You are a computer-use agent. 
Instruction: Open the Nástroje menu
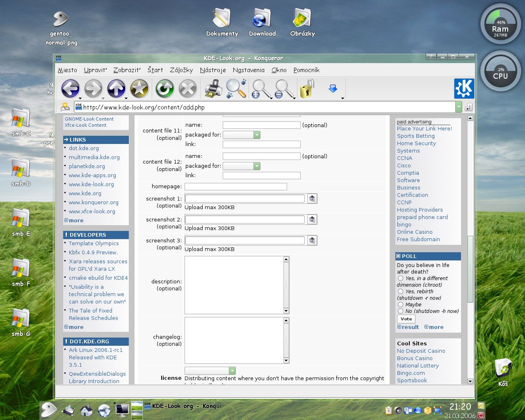[x=213, y=70]
